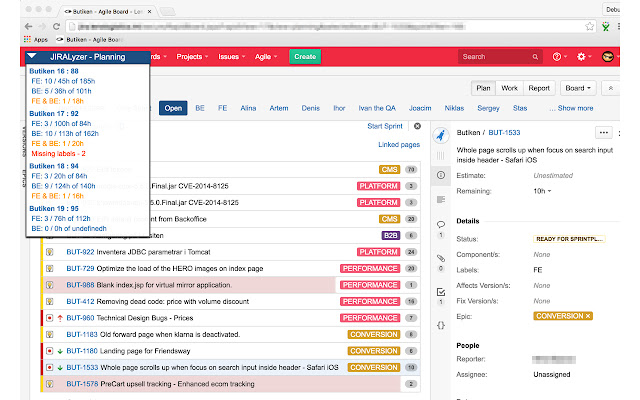640x400 pixels.
Task: Open the user avatar menu
Action: pos(608,57)
